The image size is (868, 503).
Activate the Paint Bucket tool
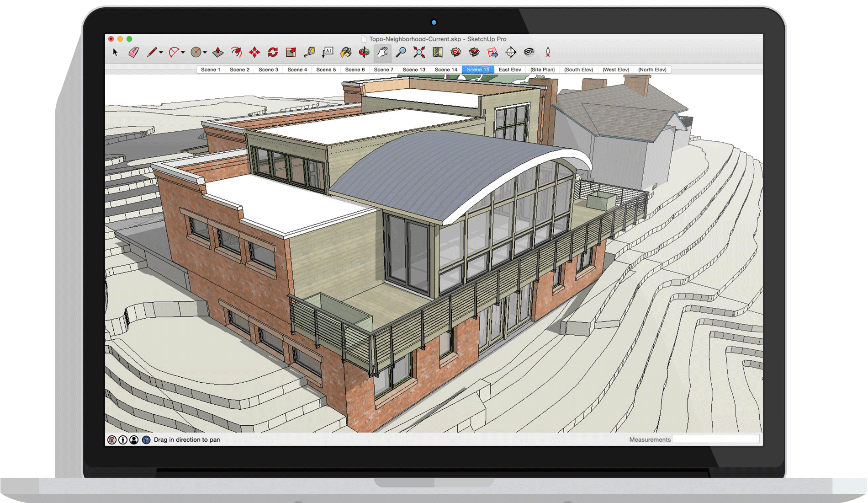pos(345,53)
